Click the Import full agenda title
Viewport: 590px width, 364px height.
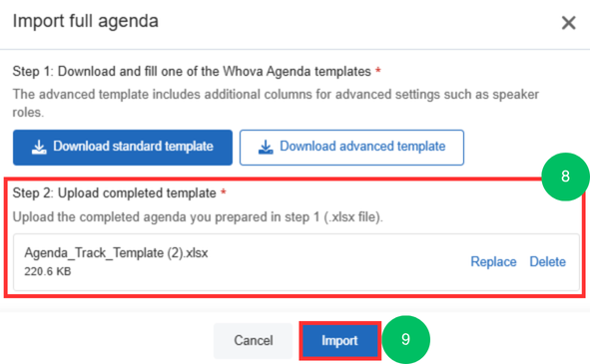[x=86, y=21]
